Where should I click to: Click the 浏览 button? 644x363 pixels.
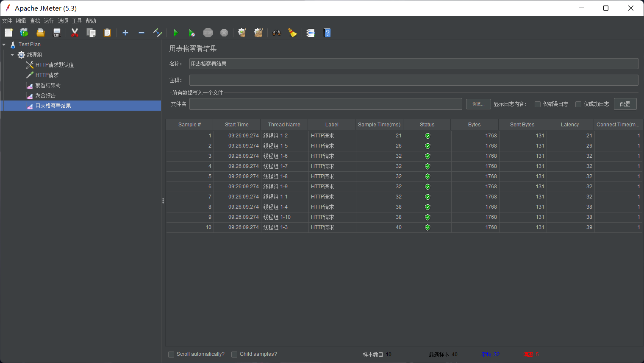pos(478,104)
